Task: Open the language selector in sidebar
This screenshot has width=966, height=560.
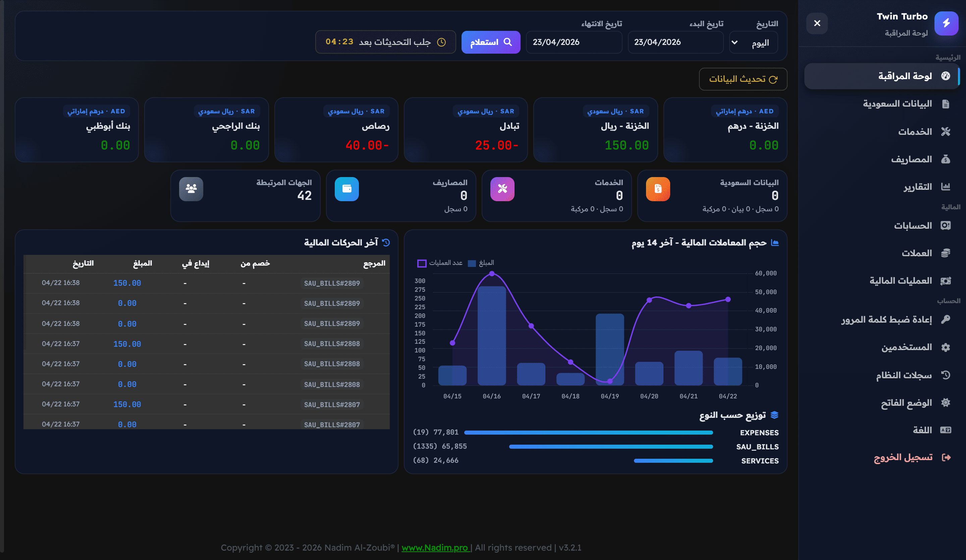Action: point(922,430)
